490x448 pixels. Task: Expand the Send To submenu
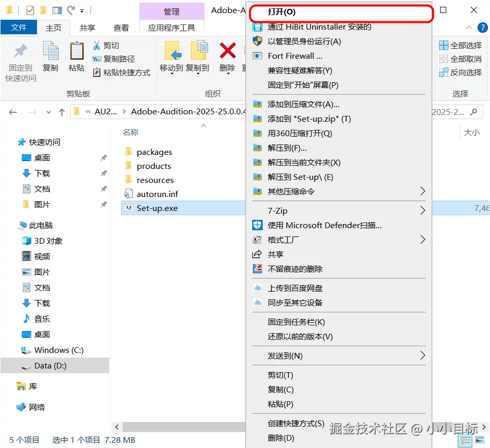point(339,355)
